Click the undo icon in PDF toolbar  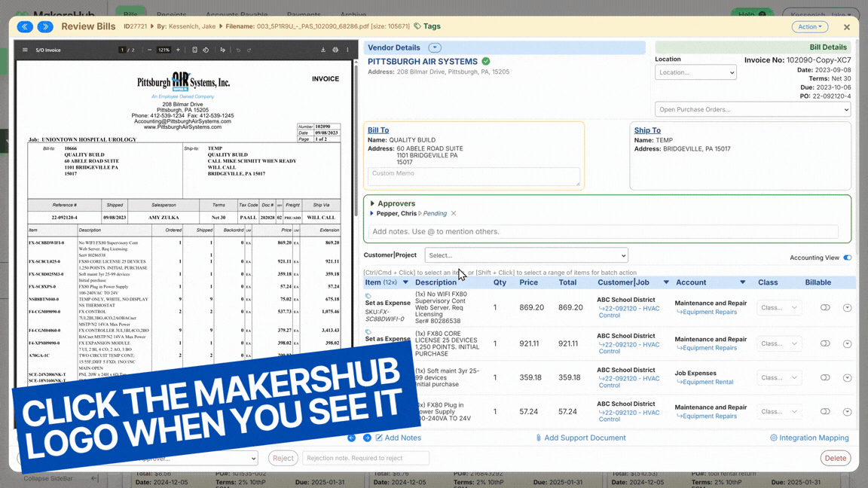pyautogui.click(x=239, y=50)
